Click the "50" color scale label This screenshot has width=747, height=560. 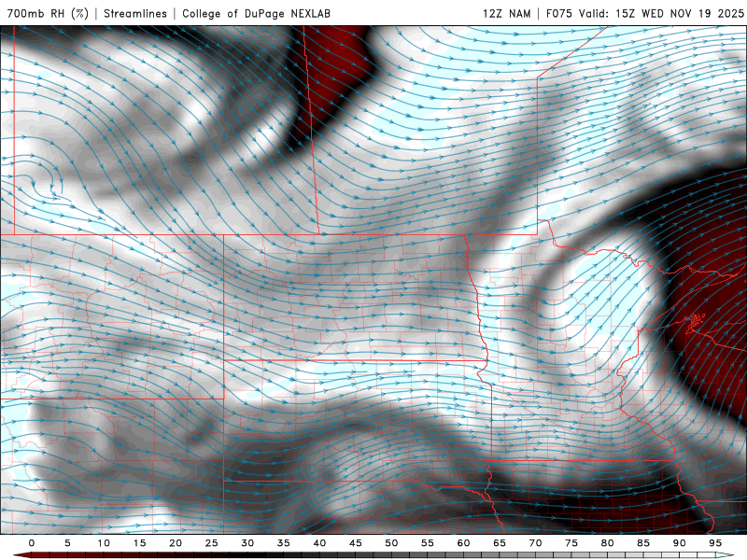(x=391, y=543)
